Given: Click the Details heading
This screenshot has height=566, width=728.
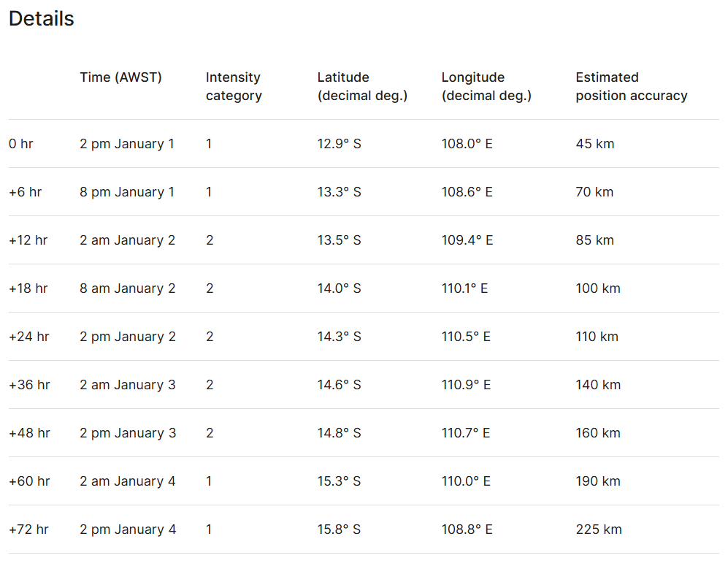Looking at the screenshot, I should (42, 19).
